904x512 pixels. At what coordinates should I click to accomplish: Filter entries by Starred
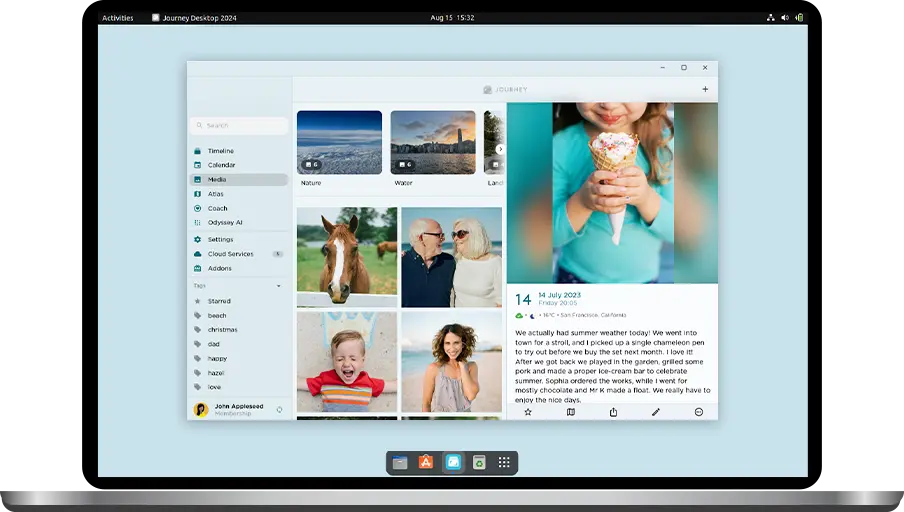(x=239, y=301)
